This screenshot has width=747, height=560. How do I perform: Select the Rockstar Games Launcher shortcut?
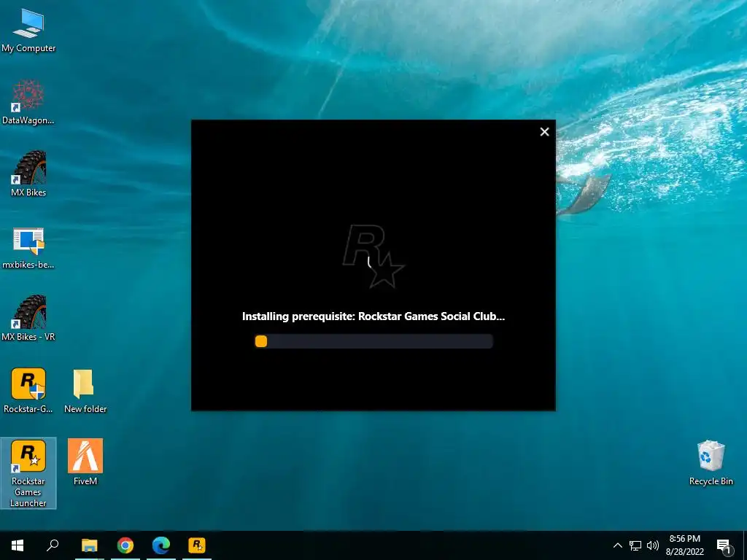pyautogui.click(x=28, y=472)
